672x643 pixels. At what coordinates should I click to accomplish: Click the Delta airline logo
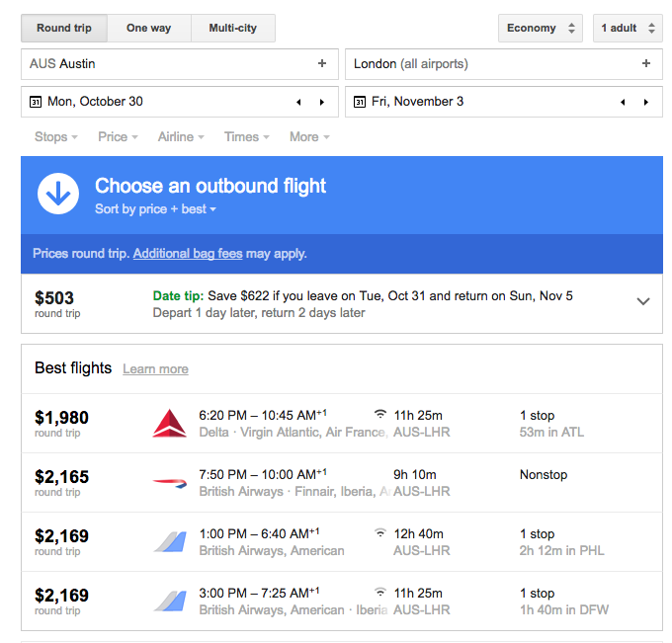(x=170, y=424)
